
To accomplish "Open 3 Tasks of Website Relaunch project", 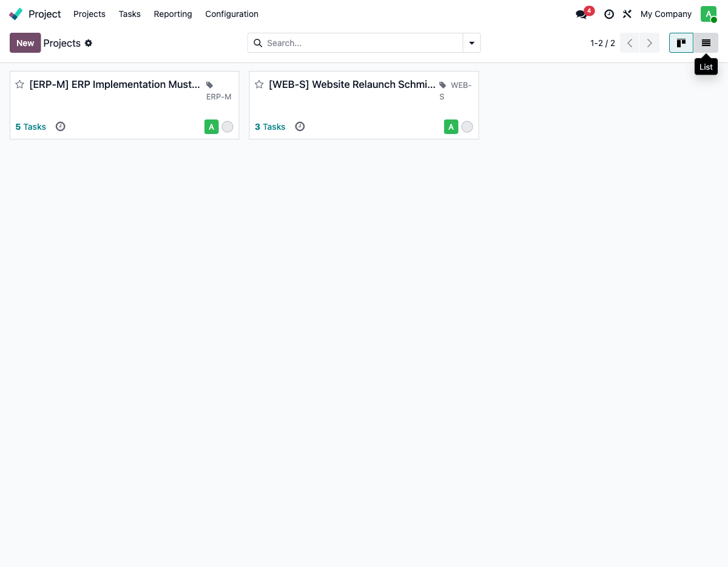I will click(x=270, y=127).
